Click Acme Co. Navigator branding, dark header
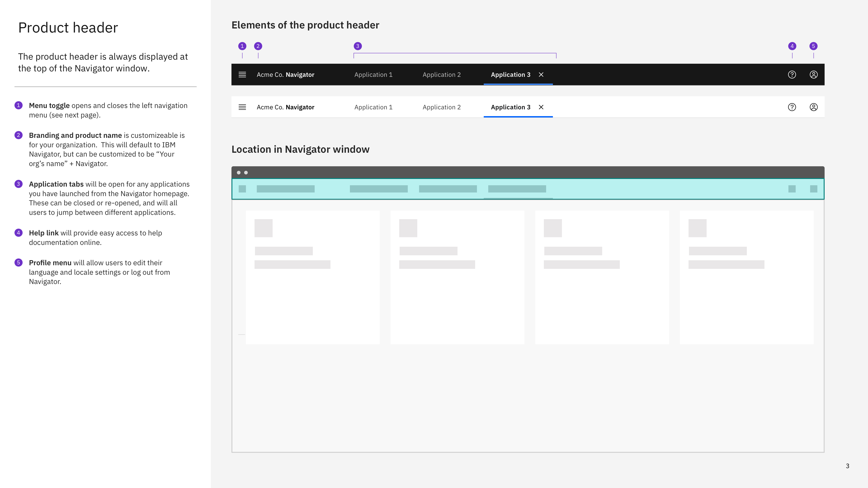 pos(285,74)
